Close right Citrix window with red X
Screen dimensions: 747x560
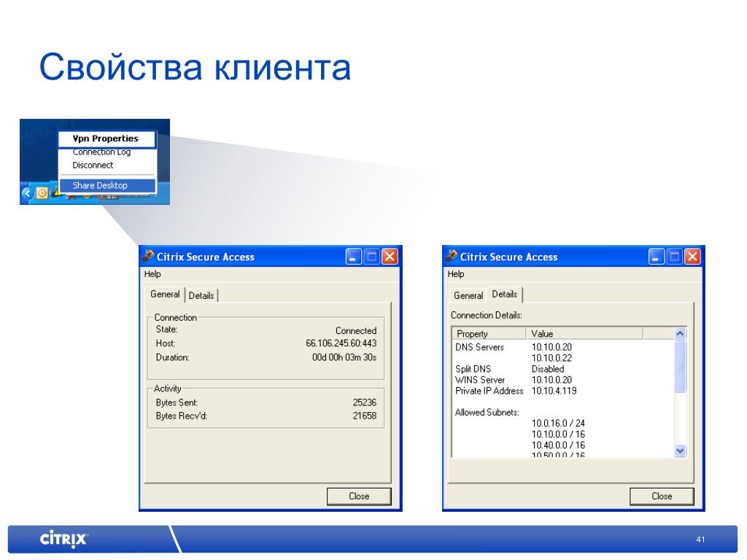[693, 257]
